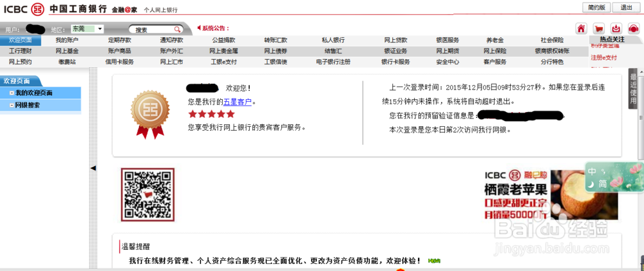Open 公益捐款 menu
This screenshot has height=271, width=644.
(x=224, y=41)
